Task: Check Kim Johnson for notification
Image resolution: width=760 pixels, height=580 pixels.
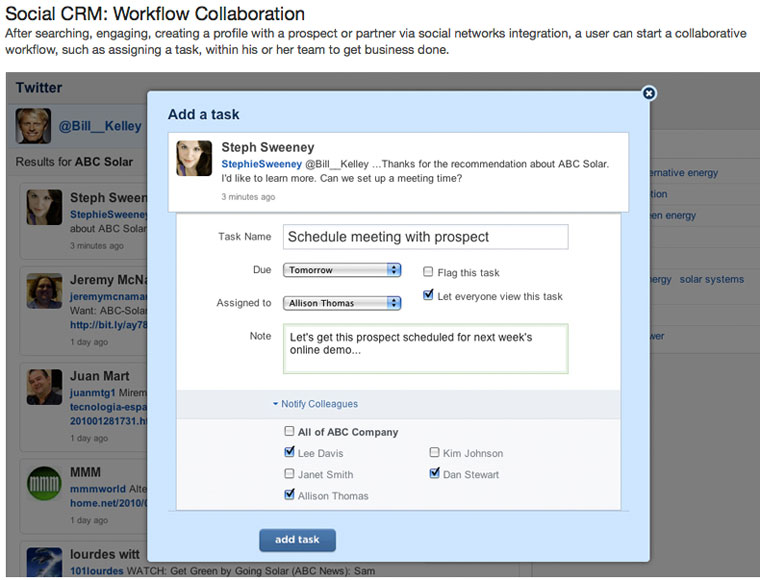Action: (x=434, y=452)
